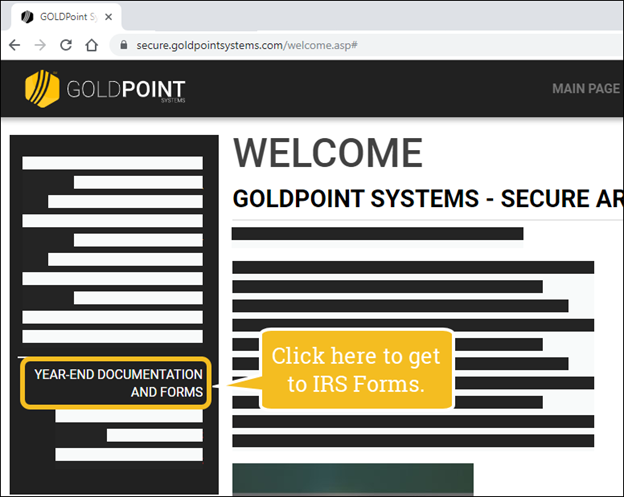
Task: Click the browser forward arrow
Action: [40, 45]
